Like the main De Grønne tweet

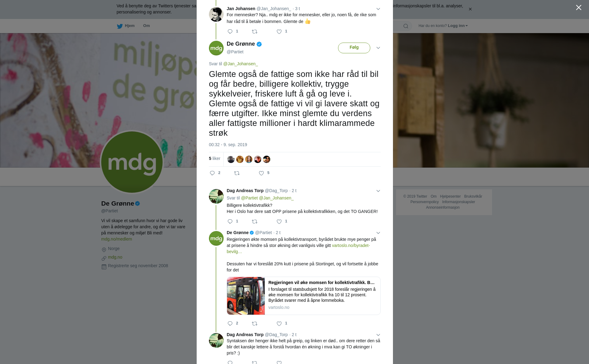click(261, 173)
